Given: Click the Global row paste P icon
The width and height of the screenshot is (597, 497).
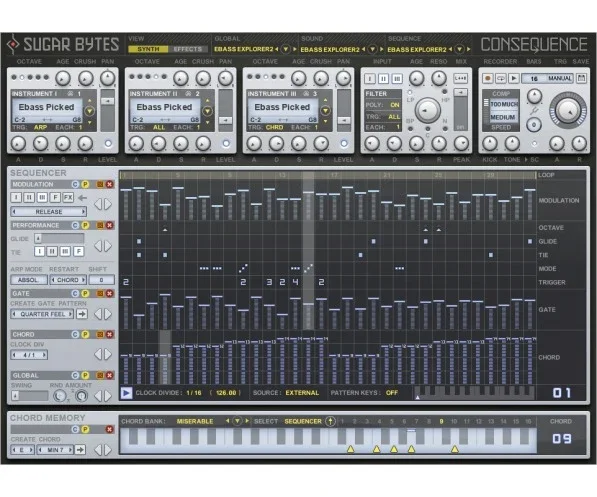Looking at the screenshot, I should [x=85, y=376].
